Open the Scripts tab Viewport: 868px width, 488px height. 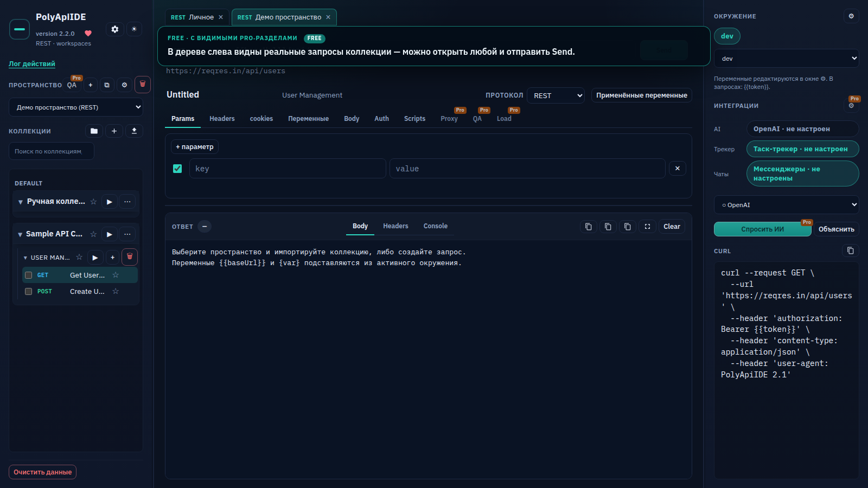click(414, 119)
